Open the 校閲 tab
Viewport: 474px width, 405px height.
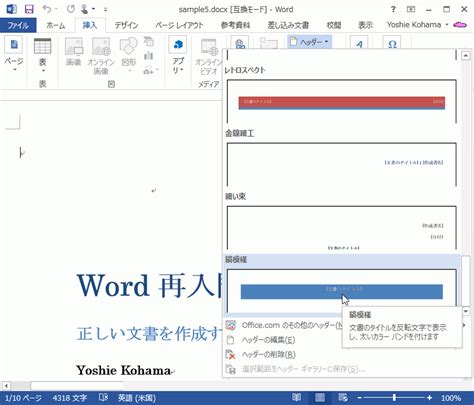[334, 25]
